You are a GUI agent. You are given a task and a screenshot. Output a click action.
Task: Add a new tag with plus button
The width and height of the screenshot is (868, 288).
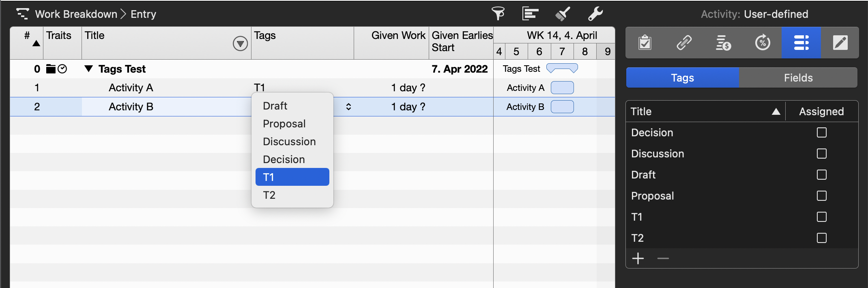(638, 258)
